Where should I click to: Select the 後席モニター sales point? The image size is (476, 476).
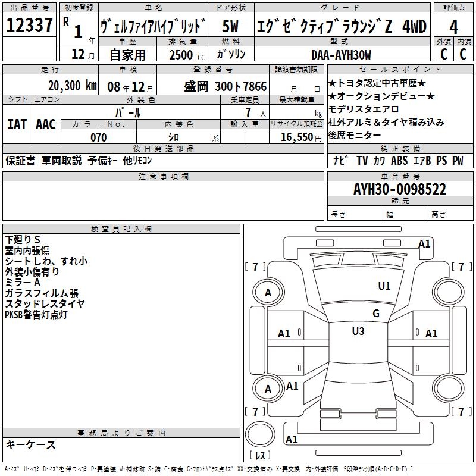click(x=355, y=135)
